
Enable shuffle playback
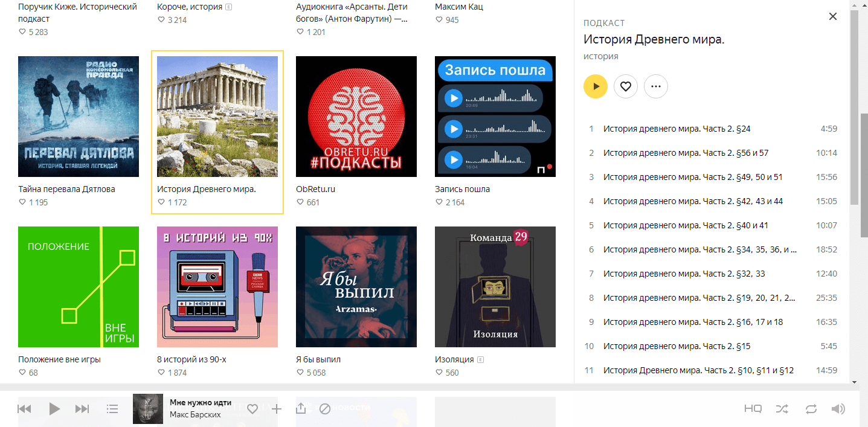pos(782,409)
